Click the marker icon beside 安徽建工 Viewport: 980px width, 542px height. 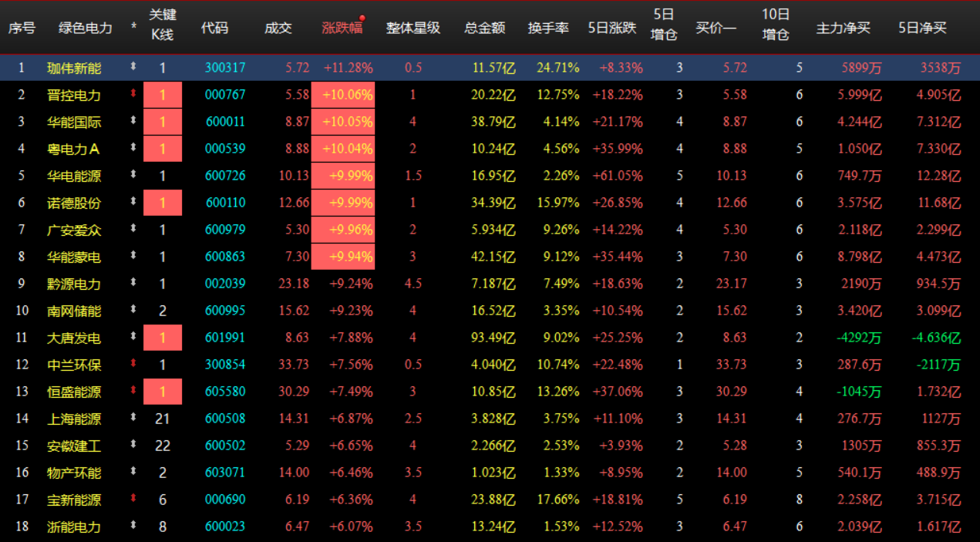(133, 446)
